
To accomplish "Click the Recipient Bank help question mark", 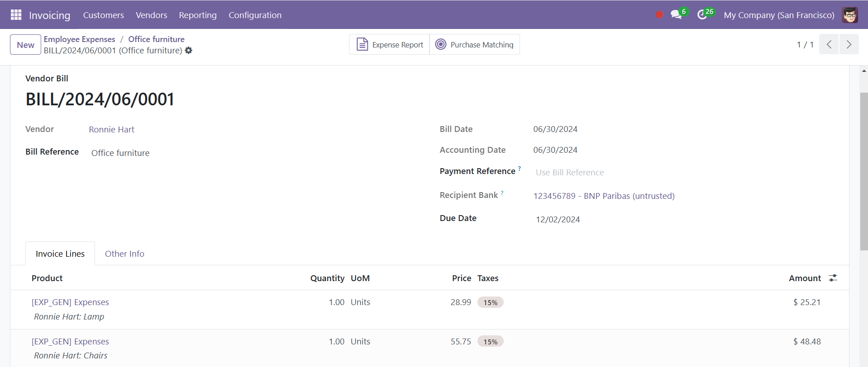I will [502, 193].
